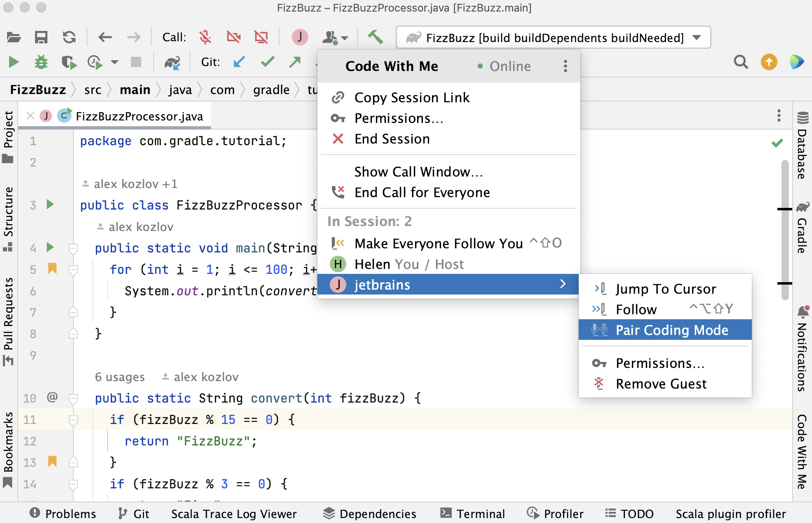Click the src breadcrumb
The width and height of the screenshot is (812, 523).
click(93, 90)
